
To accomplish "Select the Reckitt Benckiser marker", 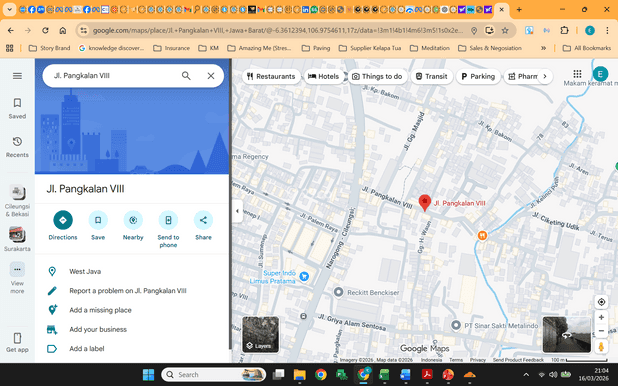I will click(339, 292).
